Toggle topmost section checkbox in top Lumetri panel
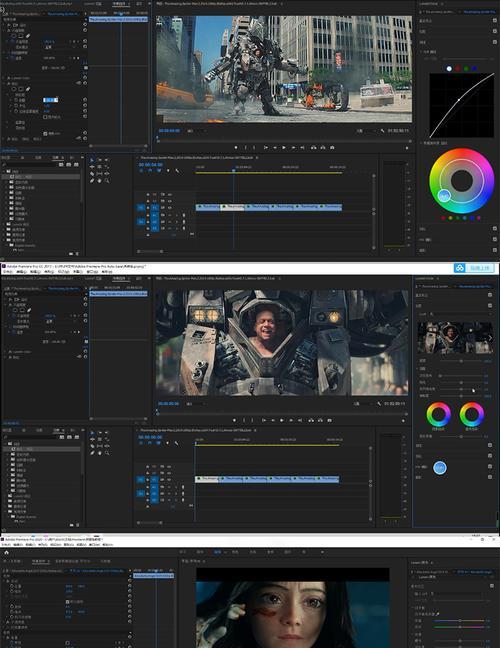The image size is (500, 648). [495, 21]
